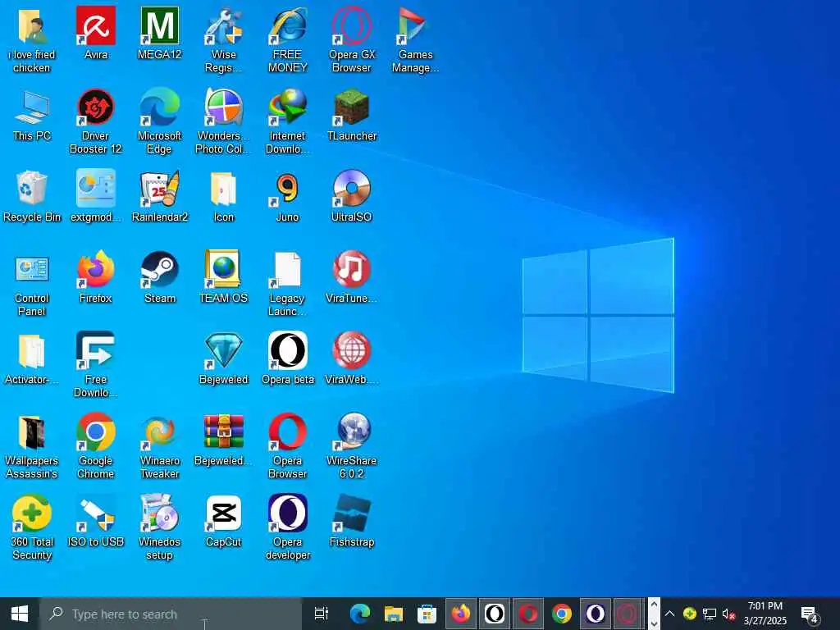Launch Avira antivirus shortcut
The width and height of the screenshot is (840, 630).
tap(96, 33)
